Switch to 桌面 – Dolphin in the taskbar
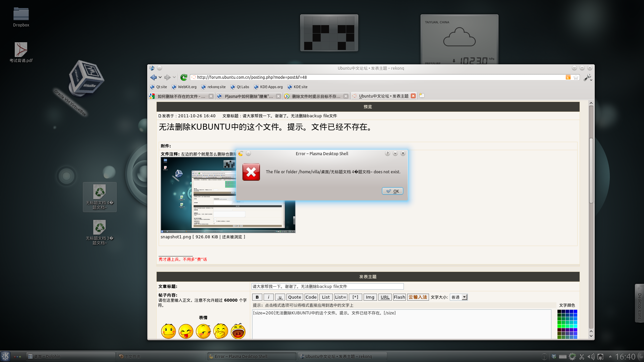The image size is (644, 362). pyautogui.click(x=70, y=357)
